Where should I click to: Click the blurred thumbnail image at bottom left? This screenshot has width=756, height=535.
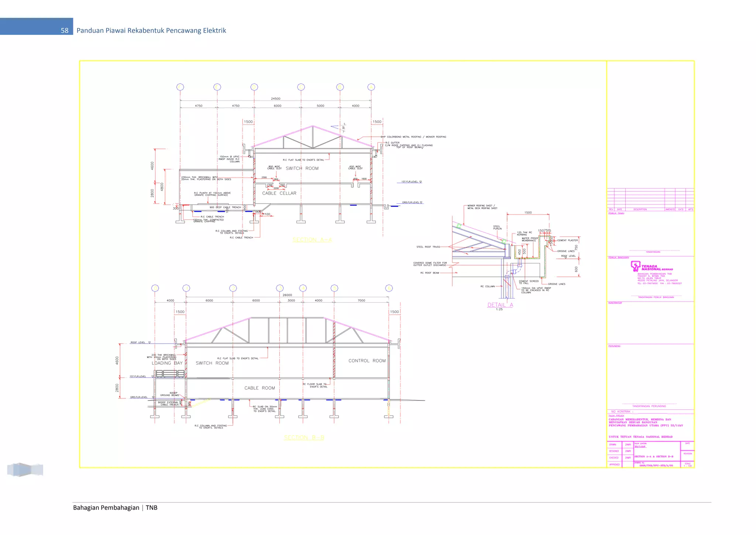click(x=25, y=470)
